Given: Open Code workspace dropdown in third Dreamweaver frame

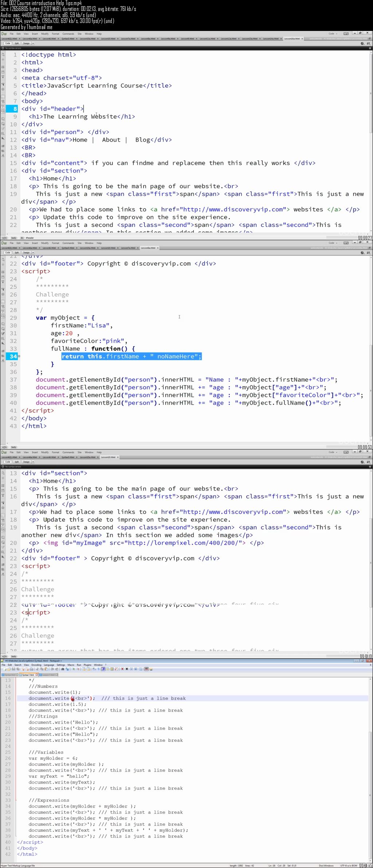Looking at the screenshot, I should pyautogui.click(x=333, y=452).
